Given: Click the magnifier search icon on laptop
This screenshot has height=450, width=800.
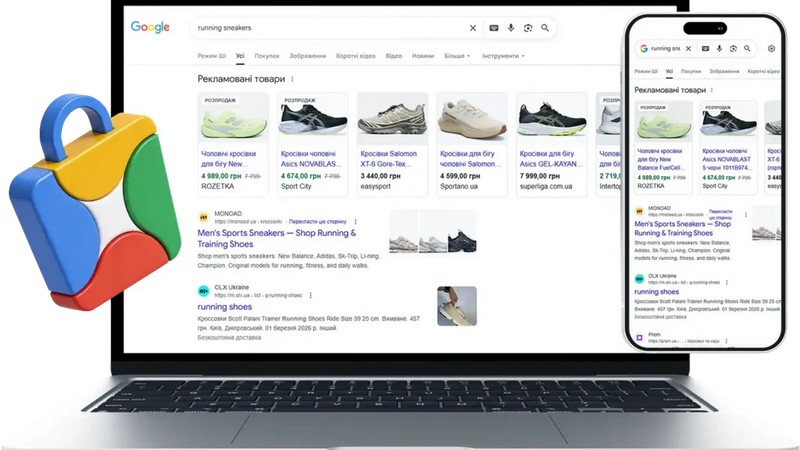Looking at the screenshot, I should point(545,28).
